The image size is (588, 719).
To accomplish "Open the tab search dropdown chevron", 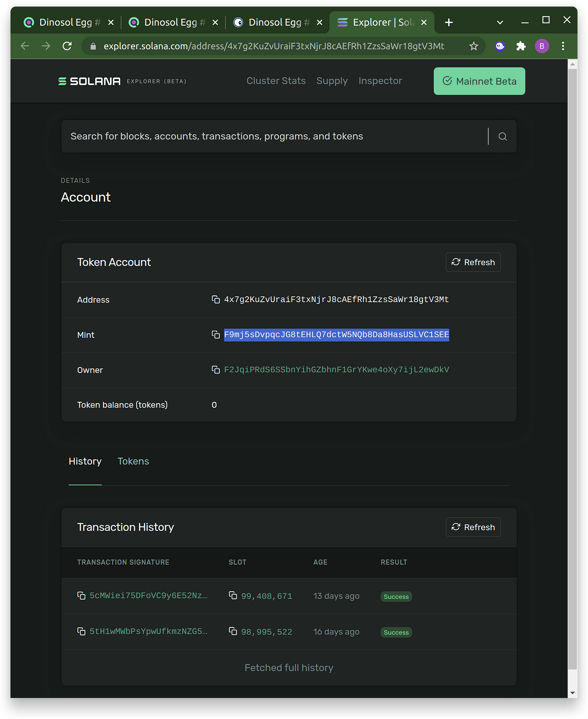I will [500, 22].
